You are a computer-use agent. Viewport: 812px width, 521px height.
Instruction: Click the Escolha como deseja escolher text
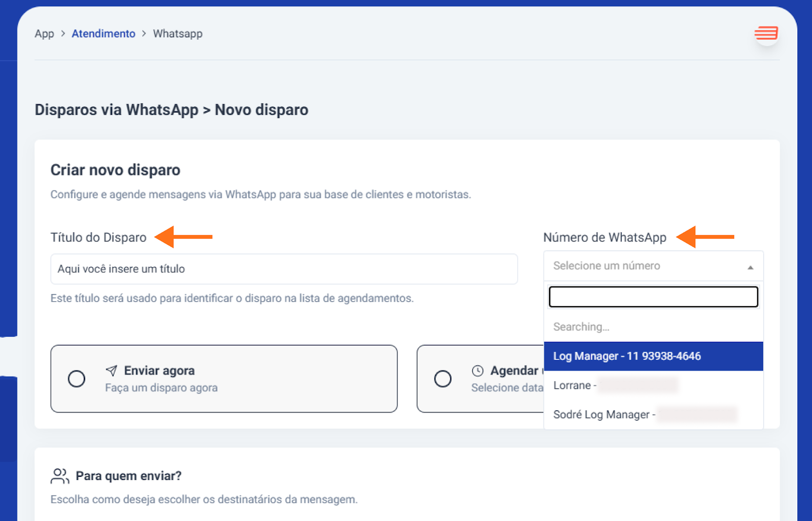point(204,499)
